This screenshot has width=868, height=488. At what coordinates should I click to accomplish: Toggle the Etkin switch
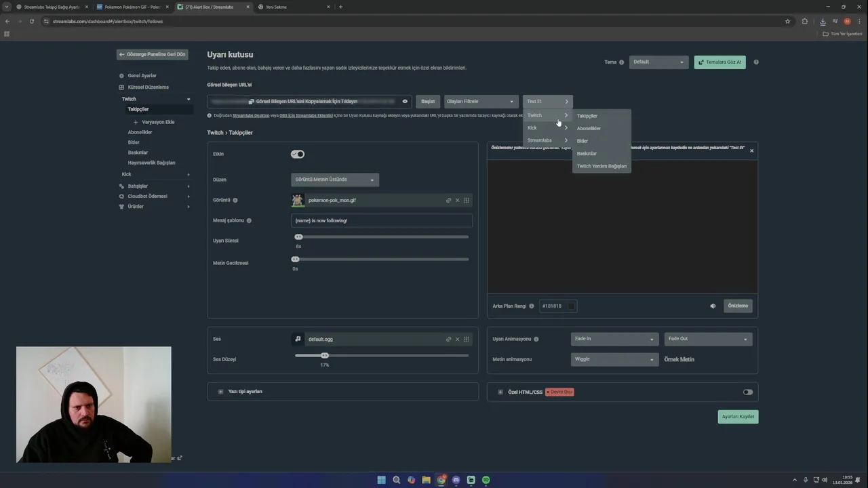point(298,155)
